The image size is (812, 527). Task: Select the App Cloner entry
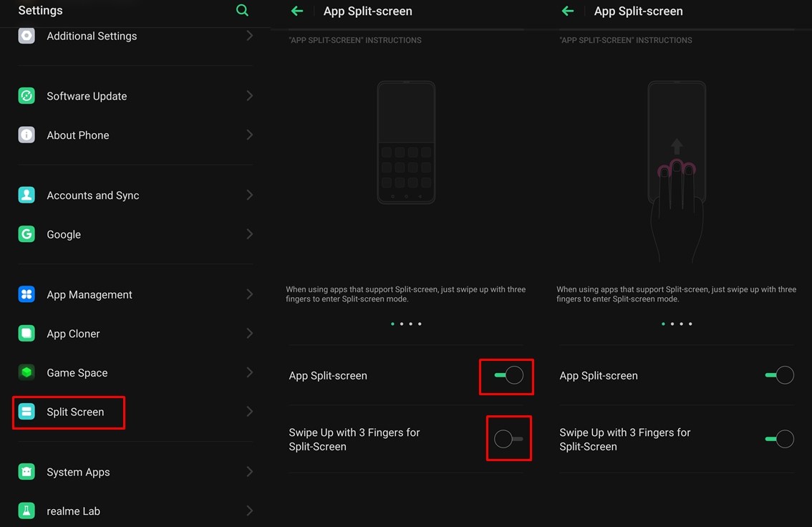(x=135, y=334)
